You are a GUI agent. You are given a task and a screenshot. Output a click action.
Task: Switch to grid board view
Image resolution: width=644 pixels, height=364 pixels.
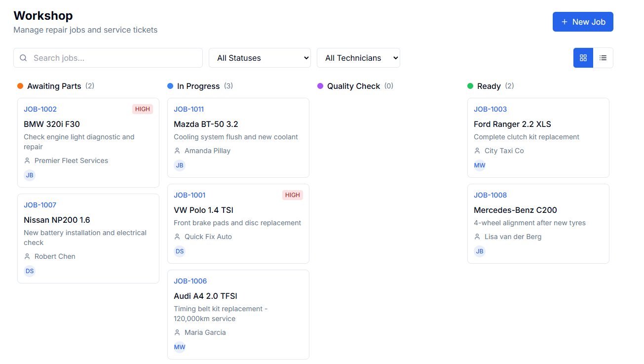click(583, 58)
